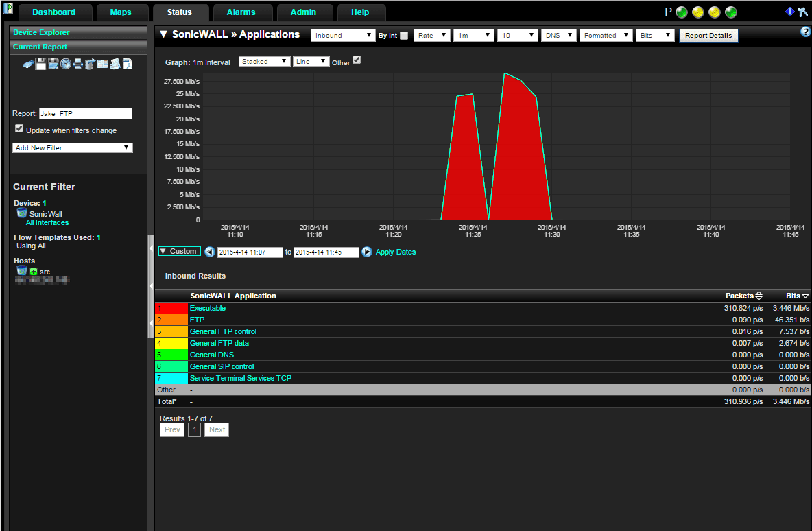Click the previous time range arrow icon

pyautogui.click(x=209, y=252)
